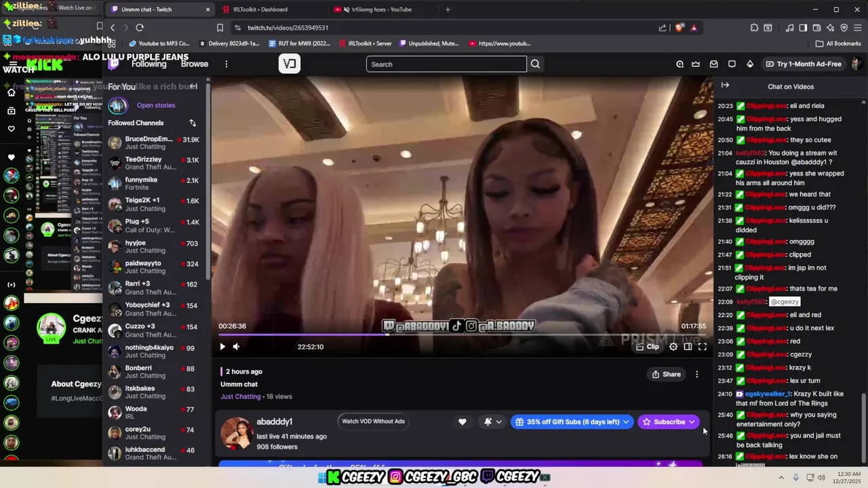Open Youtube to MP3 bookmark
The image size is (868, 488).
tap(159, 43)
